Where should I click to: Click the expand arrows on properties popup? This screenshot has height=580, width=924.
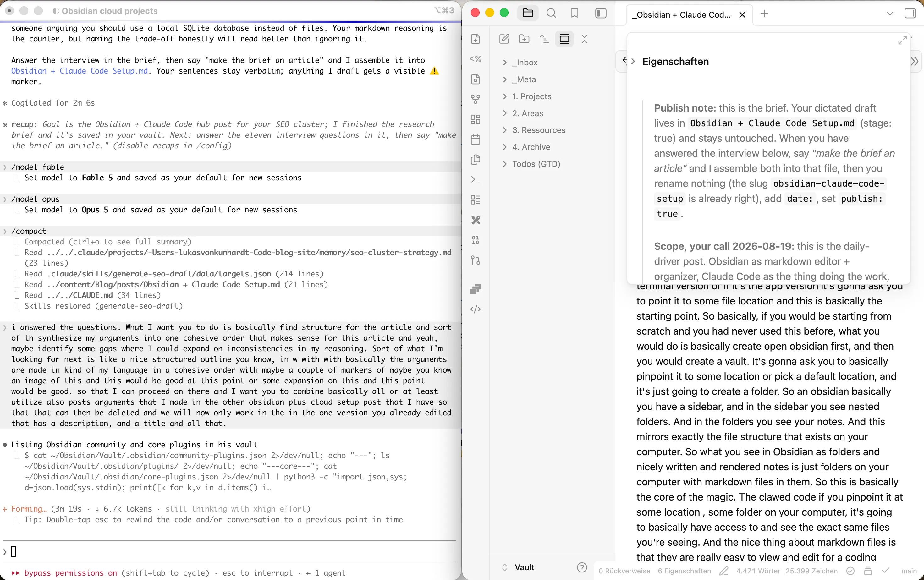click(903, 40)
